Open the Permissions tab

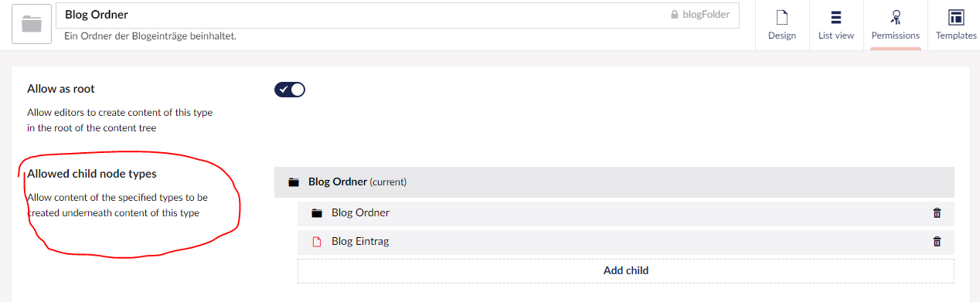pyautogui.click(x=895, y=25)
